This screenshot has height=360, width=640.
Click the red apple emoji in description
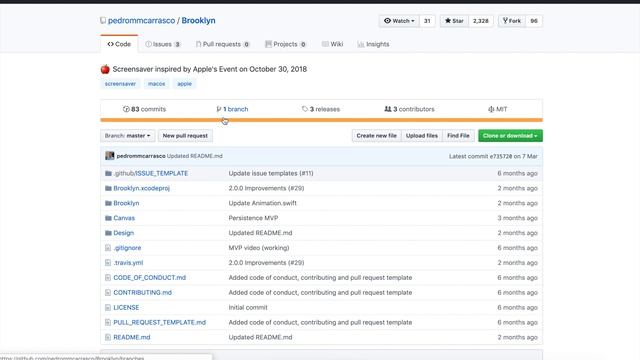(105, 69)
